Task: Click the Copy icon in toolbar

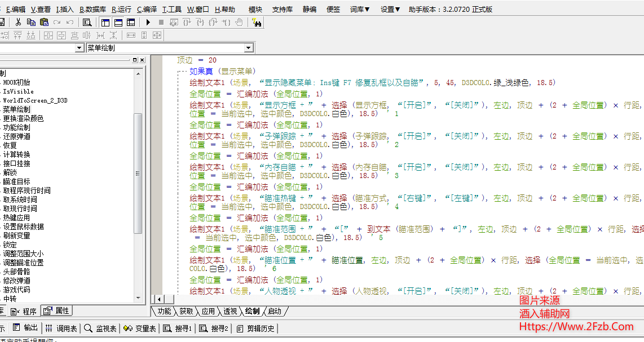Action: (31, 23)
